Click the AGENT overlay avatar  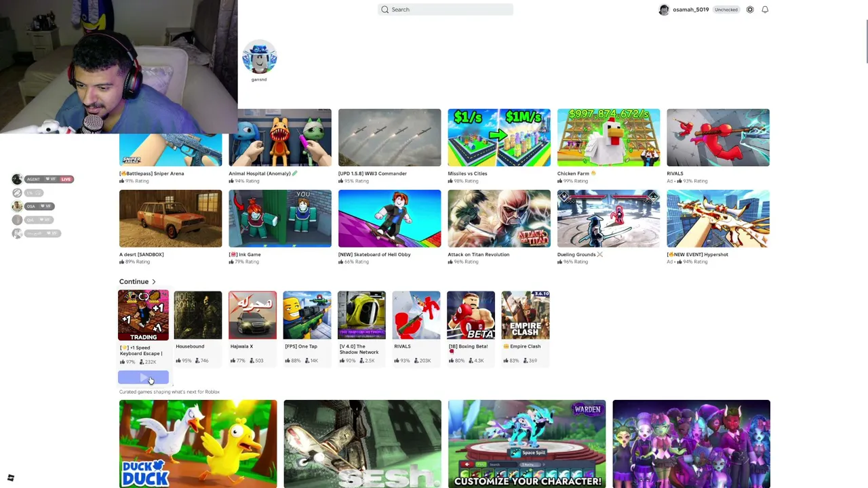click(17, 179)
